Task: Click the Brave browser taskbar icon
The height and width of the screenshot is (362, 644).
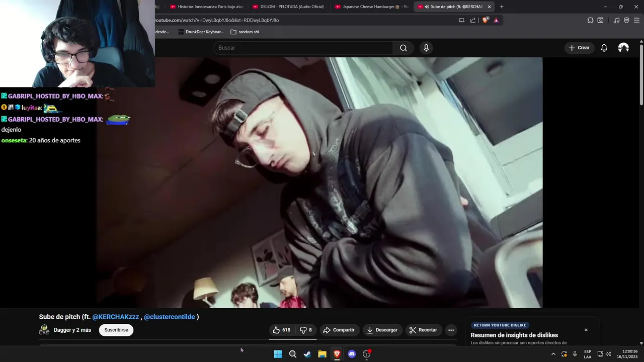Action: pyautogui.click(x=337, y=354)
